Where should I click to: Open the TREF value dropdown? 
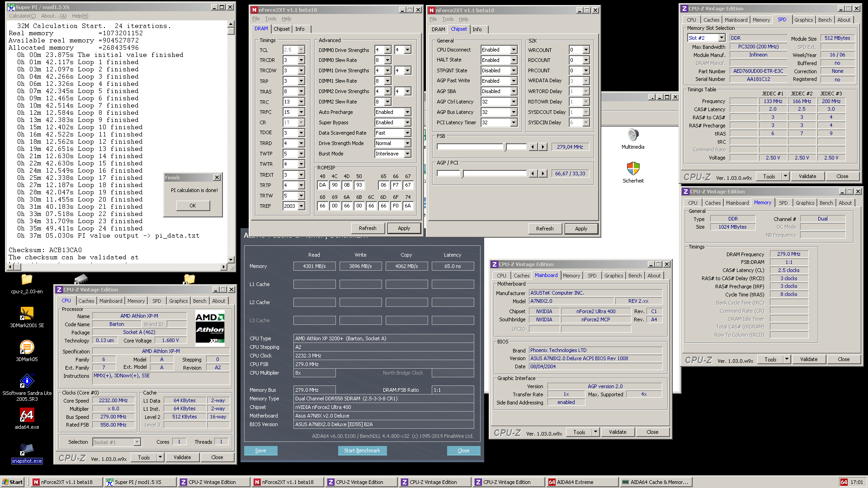coord(302,206)
